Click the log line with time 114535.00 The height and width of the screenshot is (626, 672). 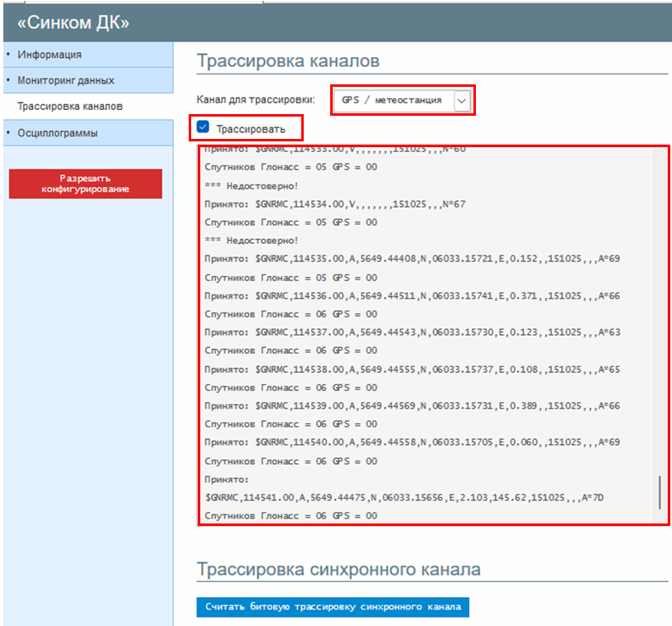412,259
